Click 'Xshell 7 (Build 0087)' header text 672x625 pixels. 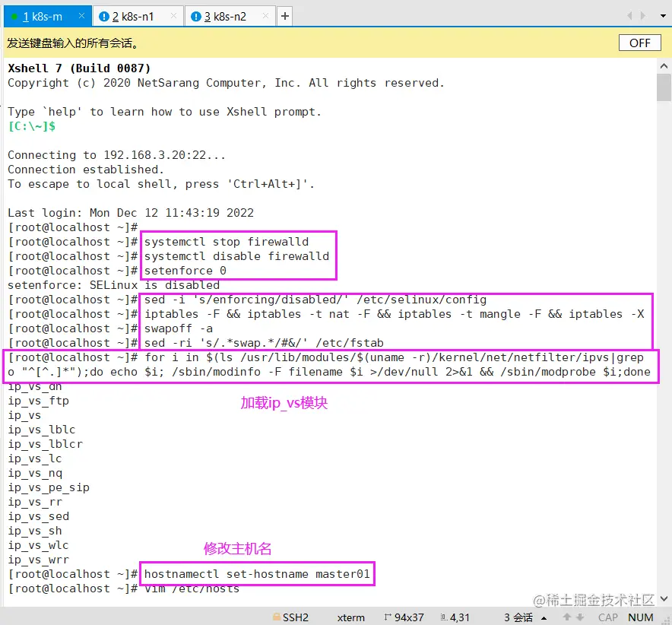pos(79,68)
